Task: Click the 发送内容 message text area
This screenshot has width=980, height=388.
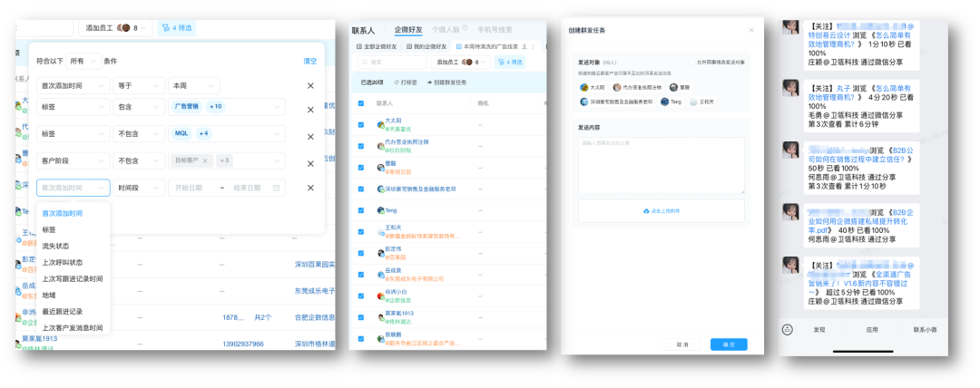Action: click(x=661, y=163)
